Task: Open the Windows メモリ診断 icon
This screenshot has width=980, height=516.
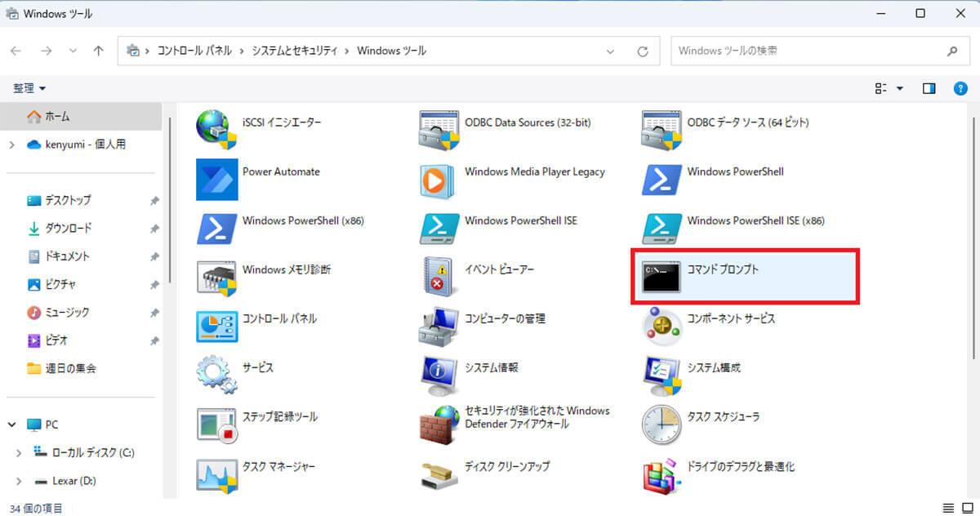Action: coord(216,278)
